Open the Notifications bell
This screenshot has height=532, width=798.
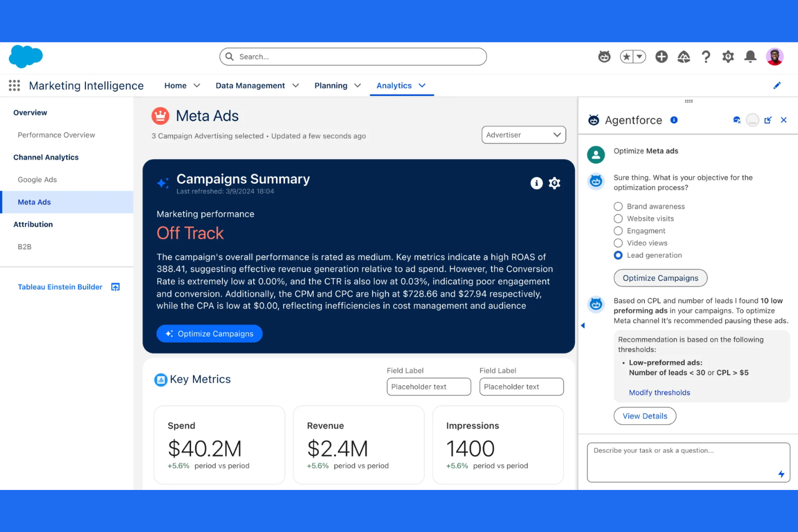[750, 57]
